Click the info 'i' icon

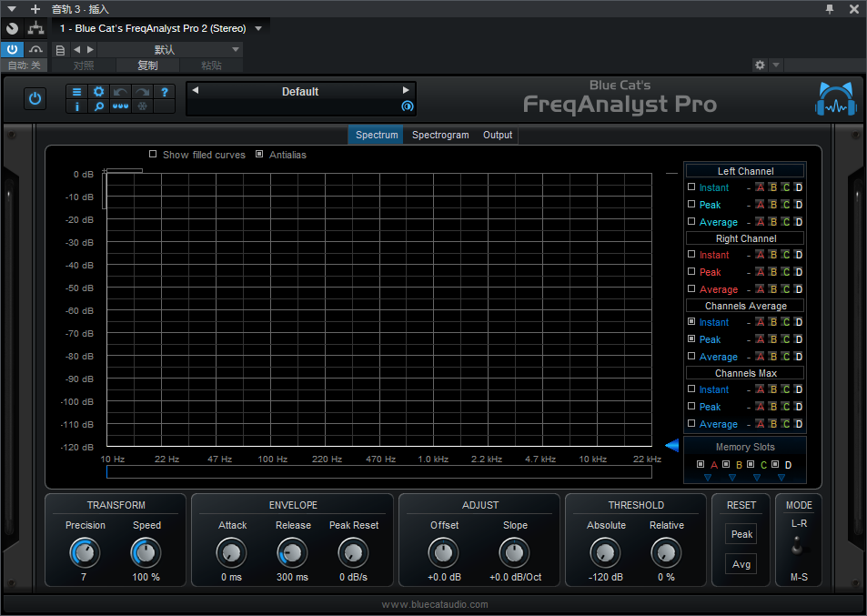pos(76,106)
